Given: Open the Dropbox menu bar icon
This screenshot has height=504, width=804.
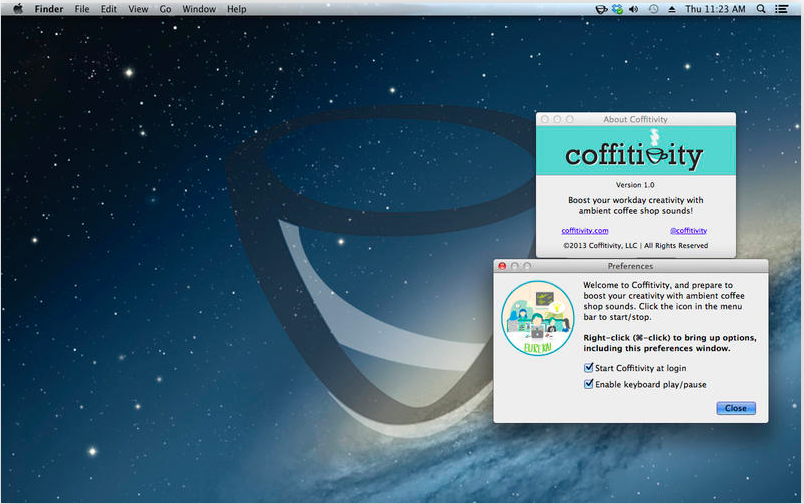Looking at the screenshot, I should click(617, 9).
